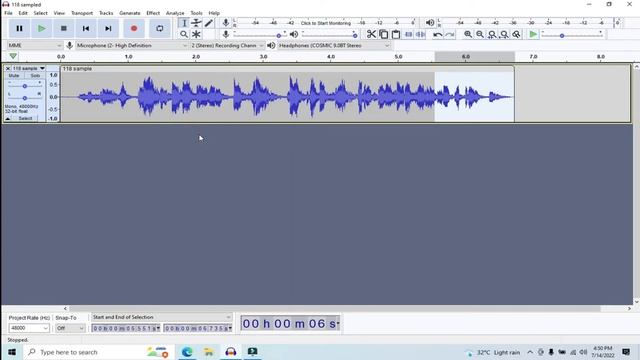
Task: Open the Microphone recording device dropdown
Action: coord(132,45)
